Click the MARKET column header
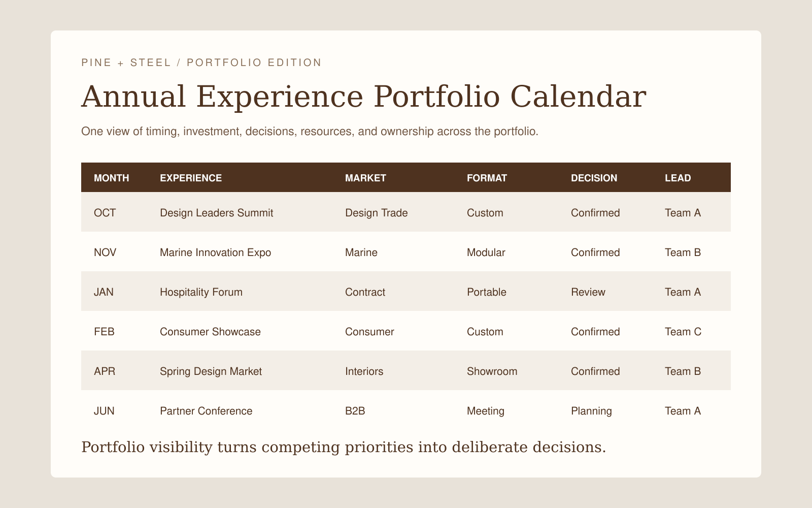 click(x=365, y=178)
